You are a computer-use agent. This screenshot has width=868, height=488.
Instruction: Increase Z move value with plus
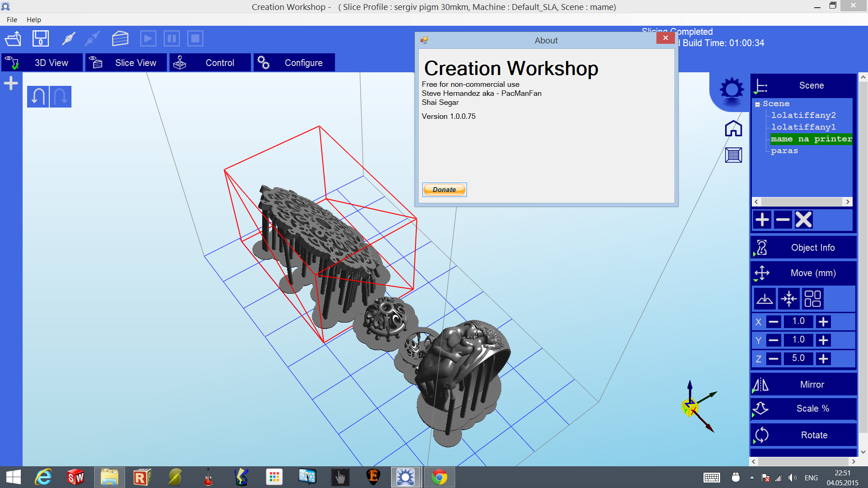point(823,359)
